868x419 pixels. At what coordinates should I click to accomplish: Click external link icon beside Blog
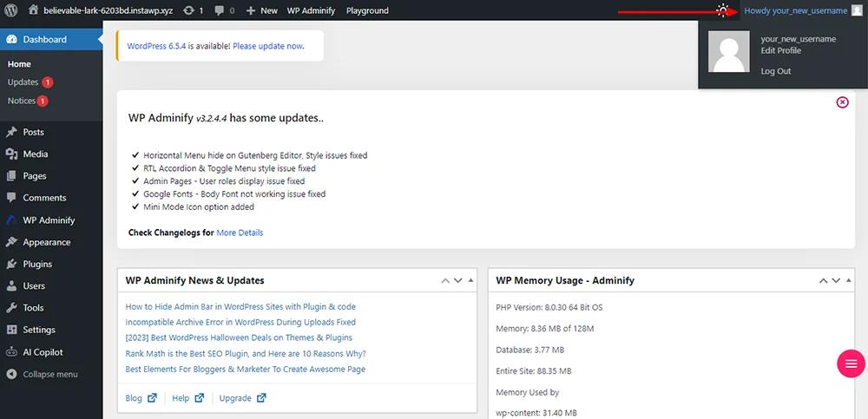[x=152, y=398]
